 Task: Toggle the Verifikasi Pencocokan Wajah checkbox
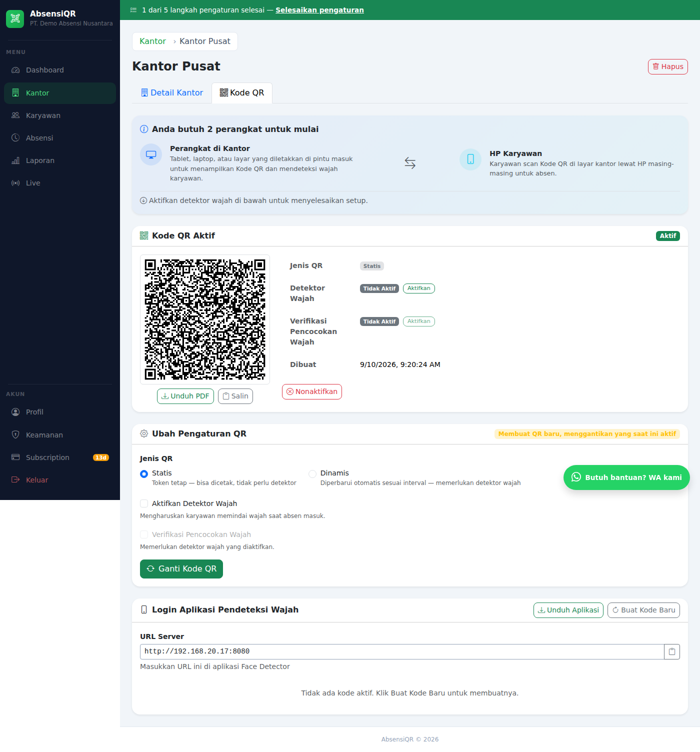(144, 534)
